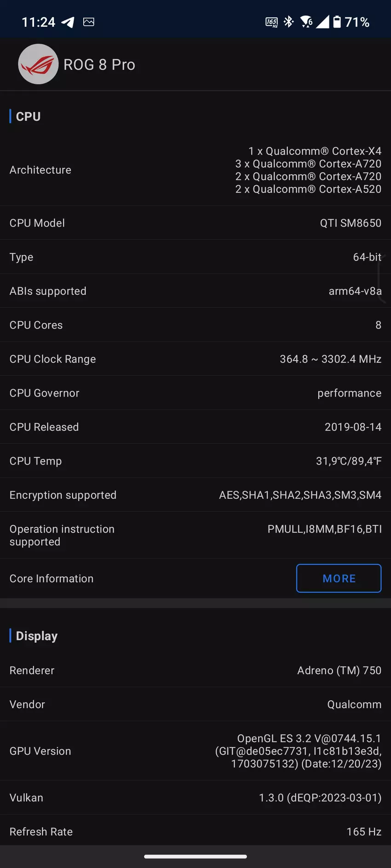Tap the Telegram notification icon in status bar
This screenshot has height=868, width=391.
click(68, 22)
